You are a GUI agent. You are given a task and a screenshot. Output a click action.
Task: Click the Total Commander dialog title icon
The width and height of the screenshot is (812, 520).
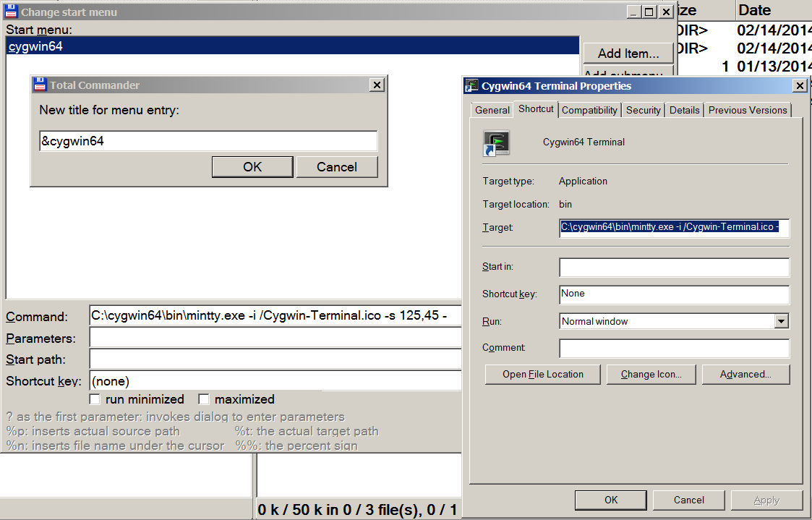click(40, 85)
